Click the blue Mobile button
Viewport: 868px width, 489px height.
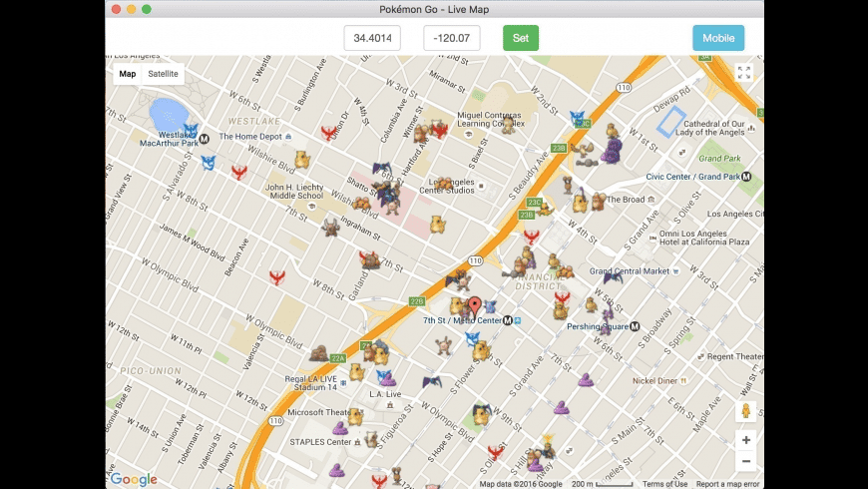tap(718, 38)
